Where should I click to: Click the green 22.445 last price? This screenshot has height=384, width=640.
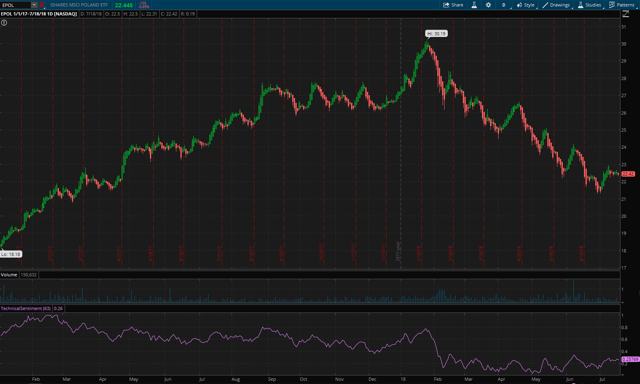[124, 5]
